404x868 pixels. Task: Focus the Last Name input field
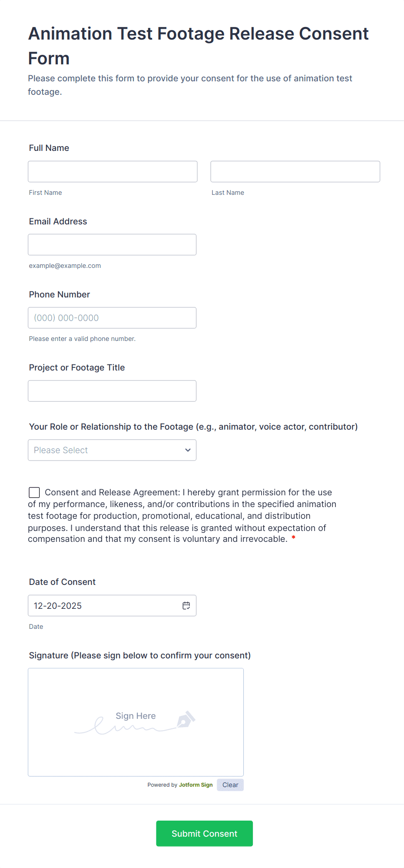pyautogui.click(x=295, y=172)
